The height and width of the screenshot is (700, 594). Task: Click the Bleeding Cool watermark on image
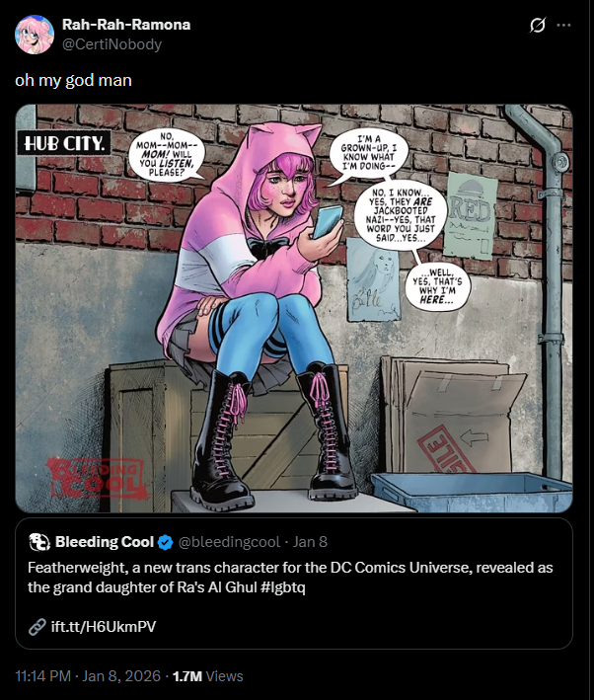[96, 478]
